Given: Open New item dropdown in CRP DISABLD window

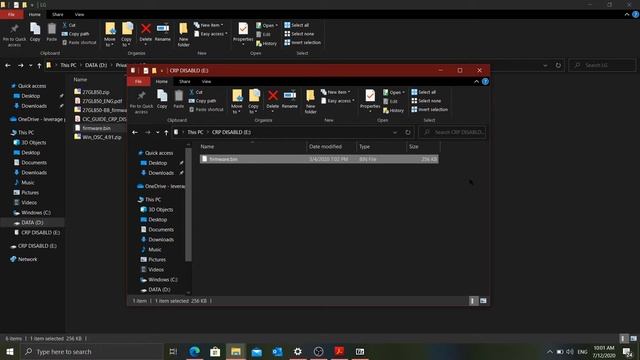Looking at the screenshot, I should coord(336,92).
